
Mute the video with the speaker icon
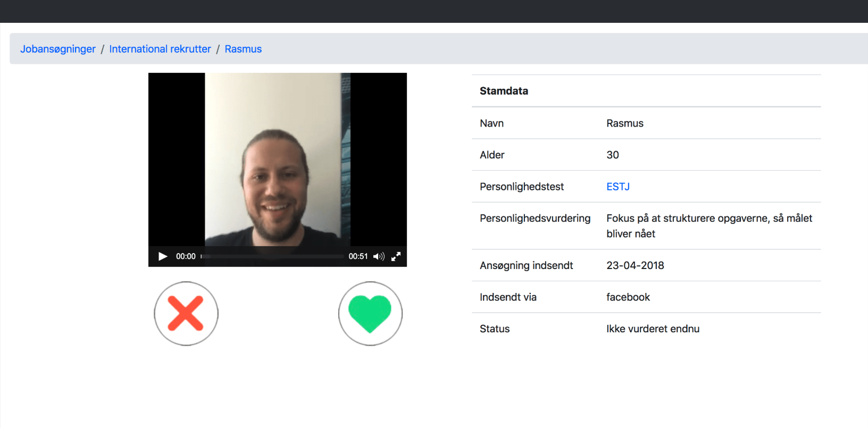point(379,256)
